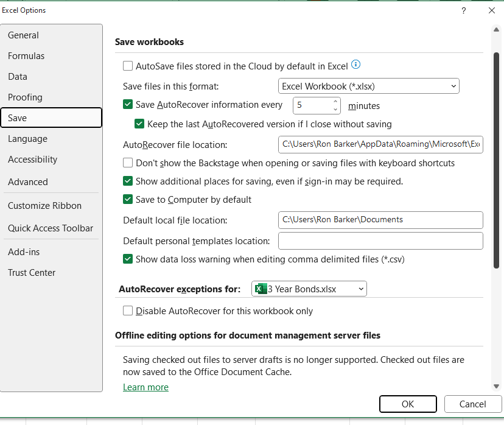Click the AutoSave info icon
Screen dimensions: 504x425
[355, 65]
